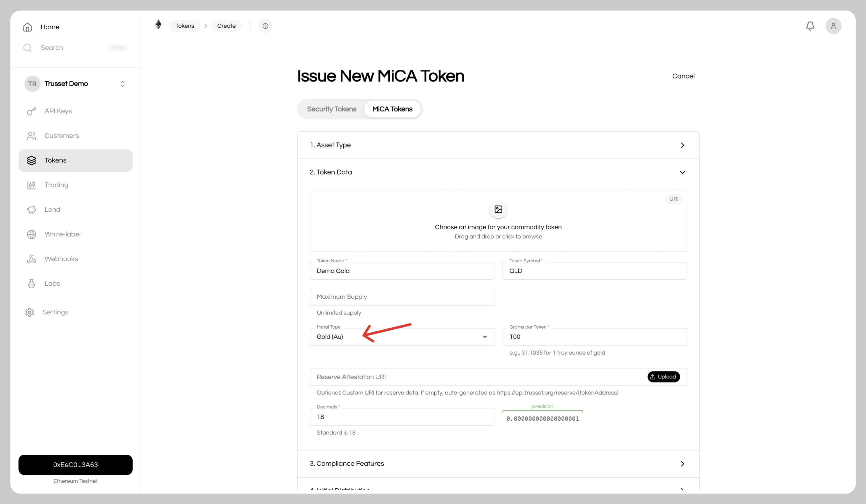The image size is (866, 504).
Task: Switch to the Security Tokens tab
Action: click(x=331, y=109)
